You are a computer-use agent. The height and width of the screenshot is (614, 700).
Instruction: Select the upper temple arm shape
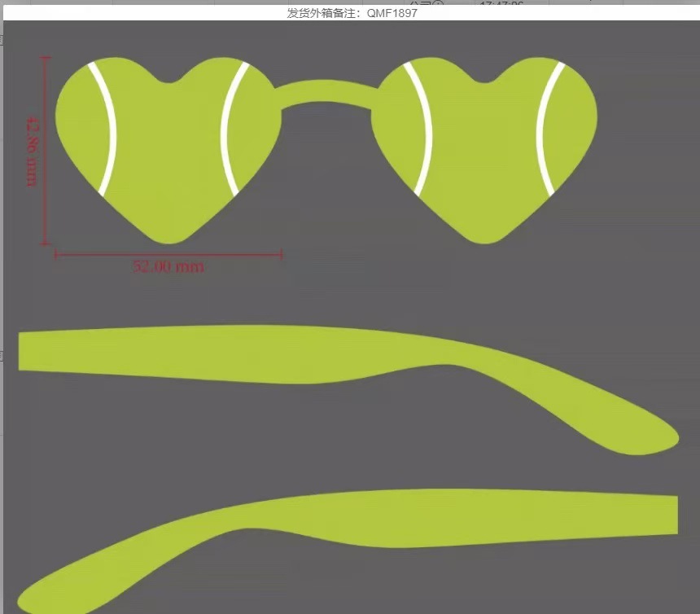tap(348, 389)
